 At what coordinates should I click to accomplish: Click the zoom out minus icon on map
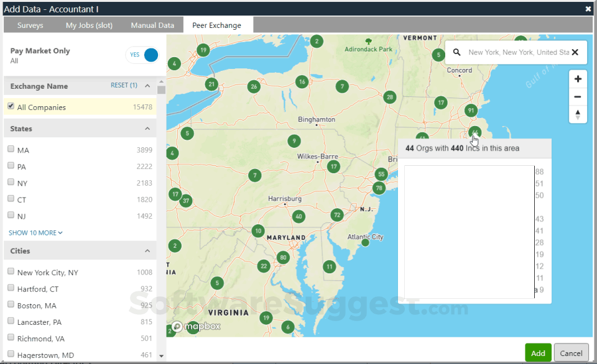point(578,97)
